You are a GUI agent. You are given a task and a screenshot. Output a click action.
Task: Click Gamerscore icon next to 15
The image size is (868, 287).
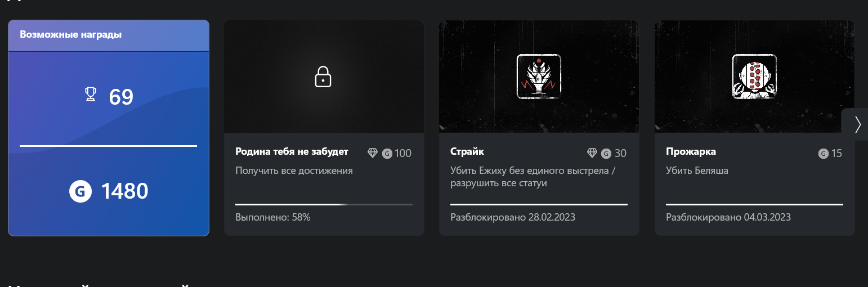click(x=824, y=153)
